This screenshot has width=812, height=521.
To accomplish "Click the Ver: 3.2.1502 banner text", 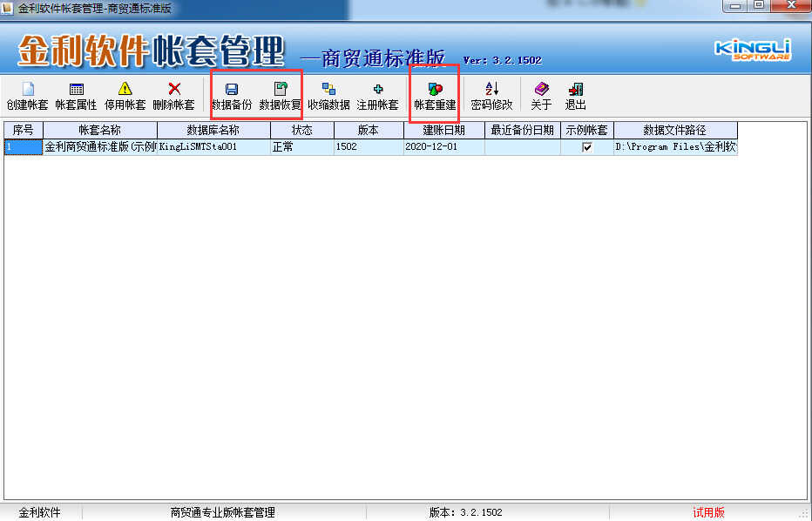I will 503,61.
